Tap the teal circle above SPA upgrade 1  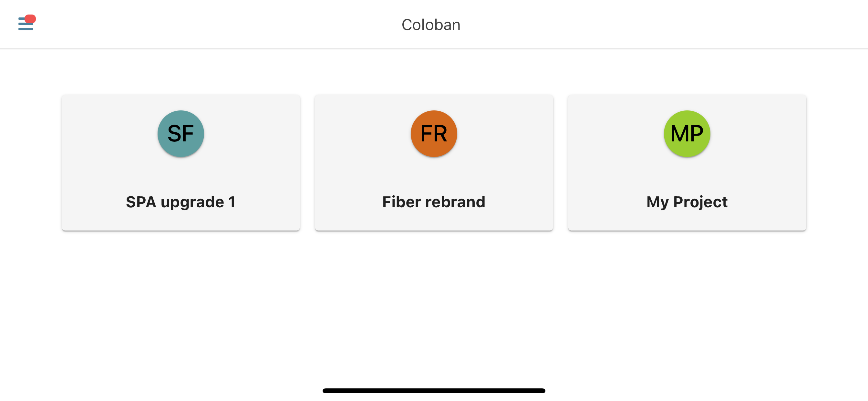pyautogui.click(x=181, y=133)
